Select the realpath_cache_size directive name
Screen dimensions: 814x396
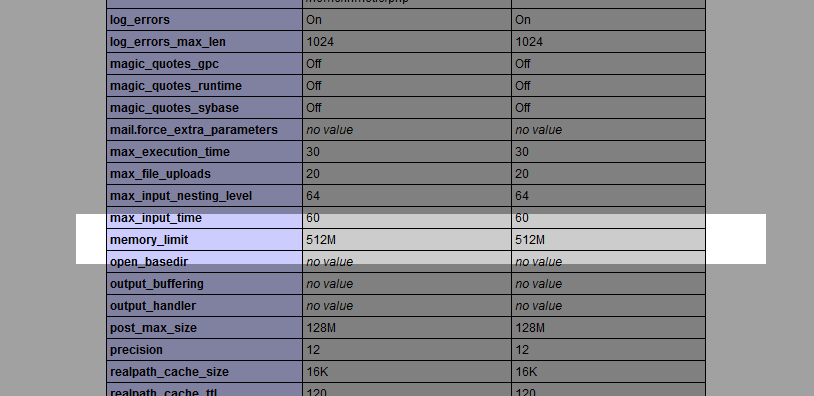tap(169, 372)
